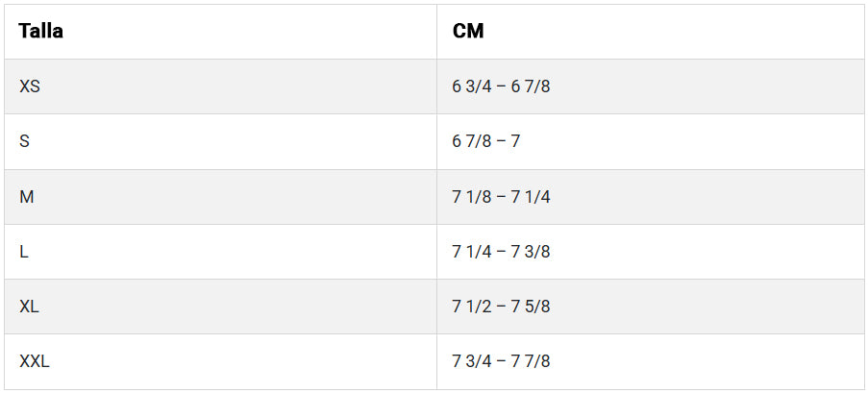
Task: Pick the measurement value for size XS
Action: [501, 86]
